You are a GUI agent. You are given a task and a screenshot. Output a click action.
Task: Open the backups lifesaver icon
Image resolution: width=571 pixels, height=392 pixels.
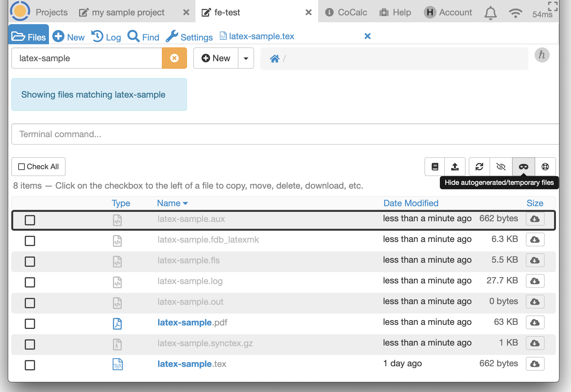[x=545, y=167]
